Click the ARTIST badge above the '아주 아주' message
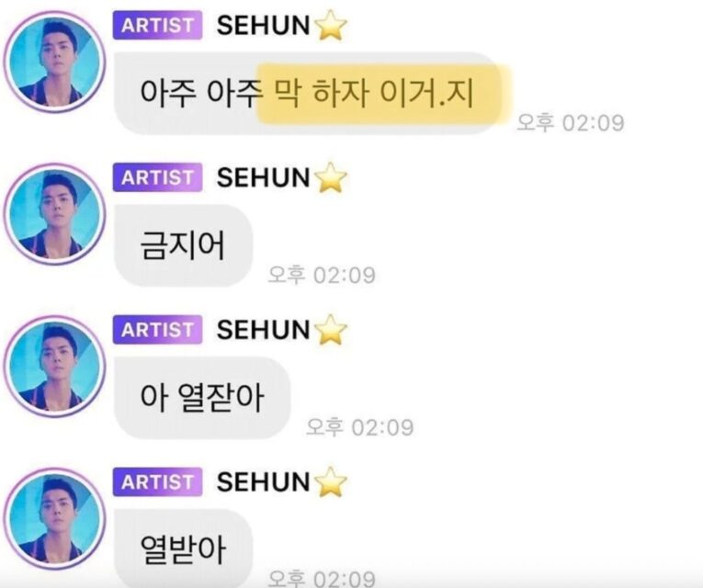This screenshot has height=588, width=703. coord(157,25)
